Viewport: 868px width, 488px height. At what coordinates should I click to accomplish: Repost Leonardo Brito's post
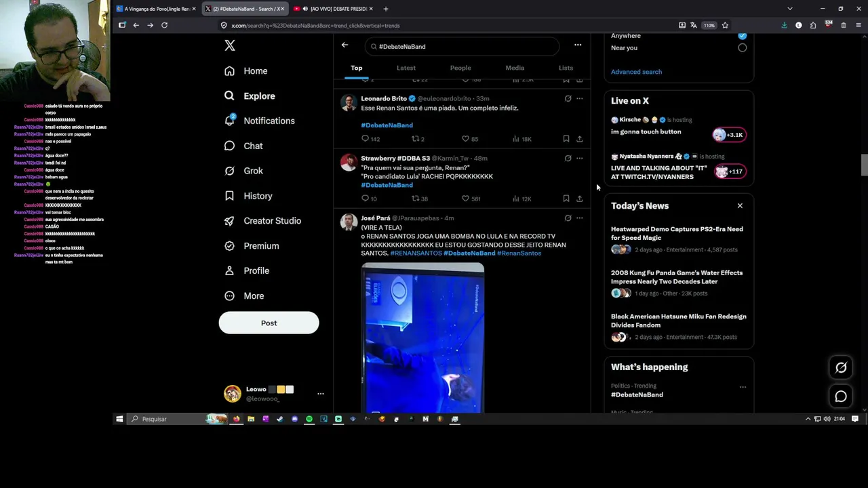[x=418, y=139]
